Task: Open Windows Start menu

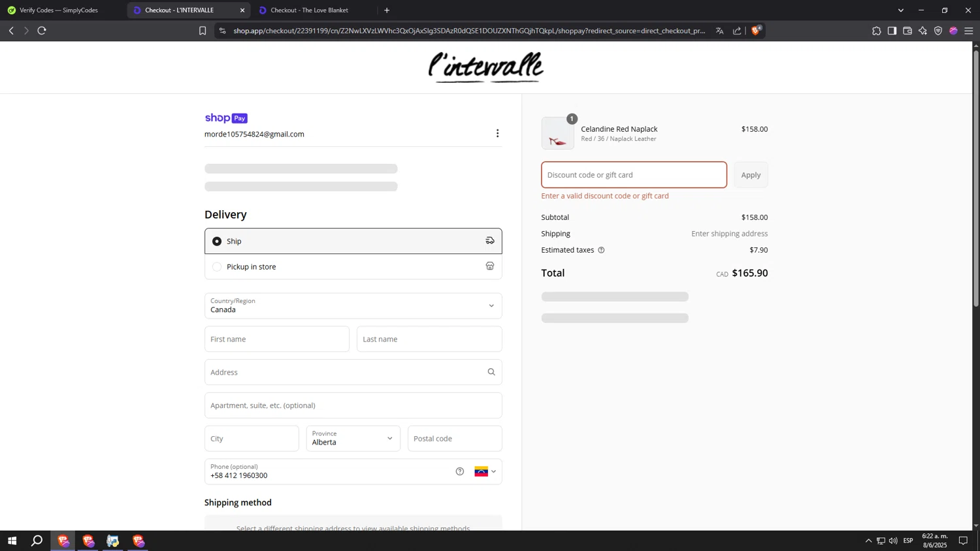Action: pos(12,541)
